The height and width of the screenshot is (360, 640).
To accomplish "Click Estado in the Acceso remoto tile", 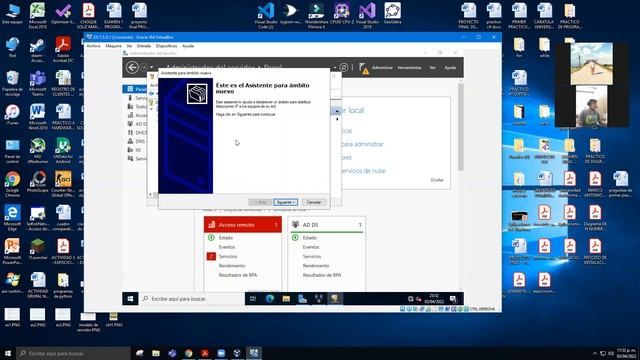I will pos(226,238).
